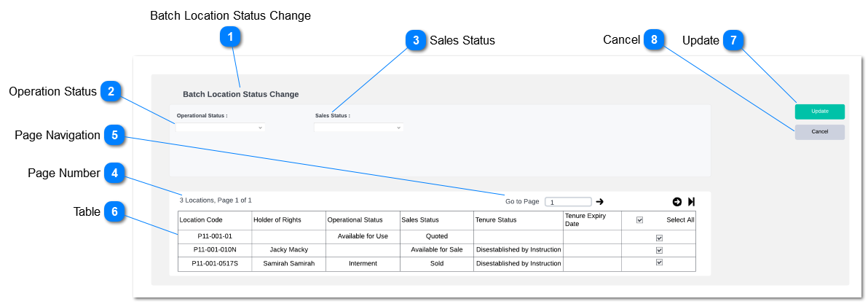Click the Cancel button
Image resolution: width=868 pixels, height=304 pixels.
(x=820, y=132)
